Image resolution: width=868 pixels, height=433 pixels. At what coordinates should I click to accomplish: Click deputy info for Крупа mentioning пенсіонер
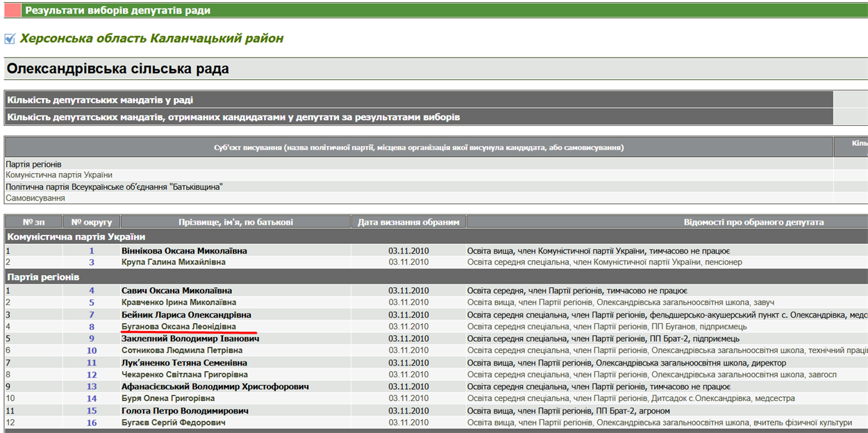605,263
